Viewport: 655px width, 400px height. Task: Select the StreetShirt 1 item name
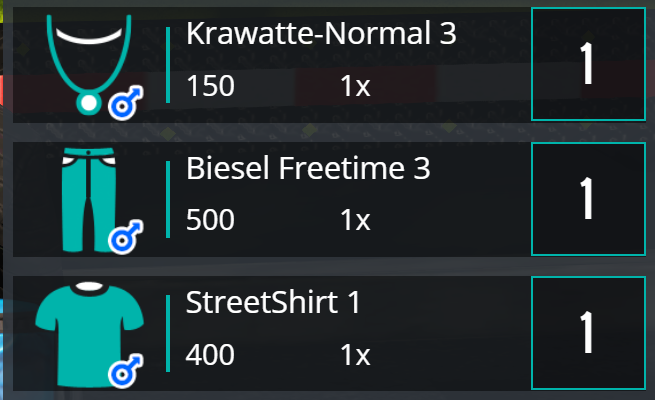pyautogui.click(x=273, y=302)
